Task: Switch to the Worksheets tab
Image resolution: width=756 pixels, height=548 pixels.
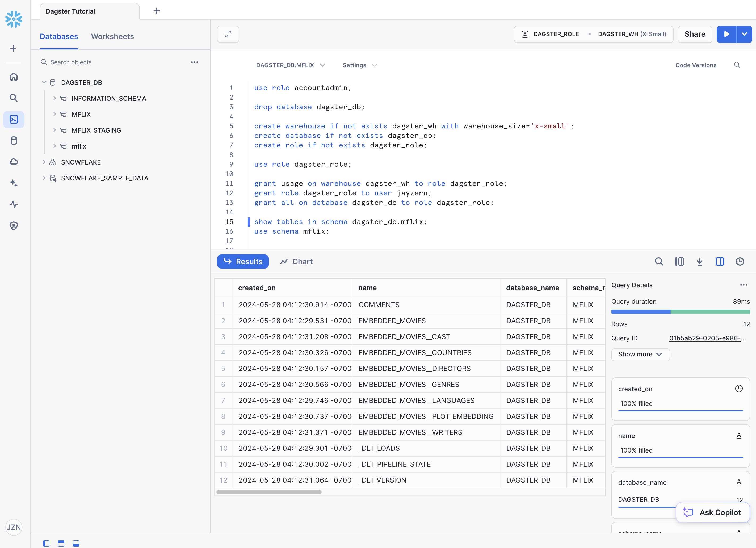Action: [112, 37]
